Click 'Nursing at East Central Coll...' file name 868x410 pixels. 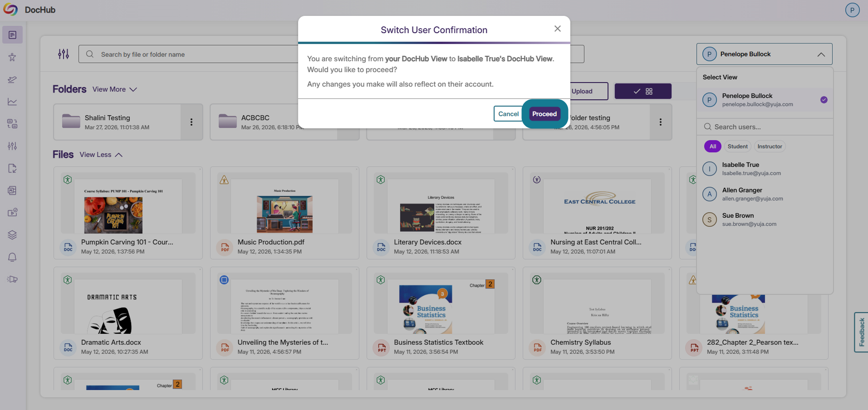[x=596, y=242]
